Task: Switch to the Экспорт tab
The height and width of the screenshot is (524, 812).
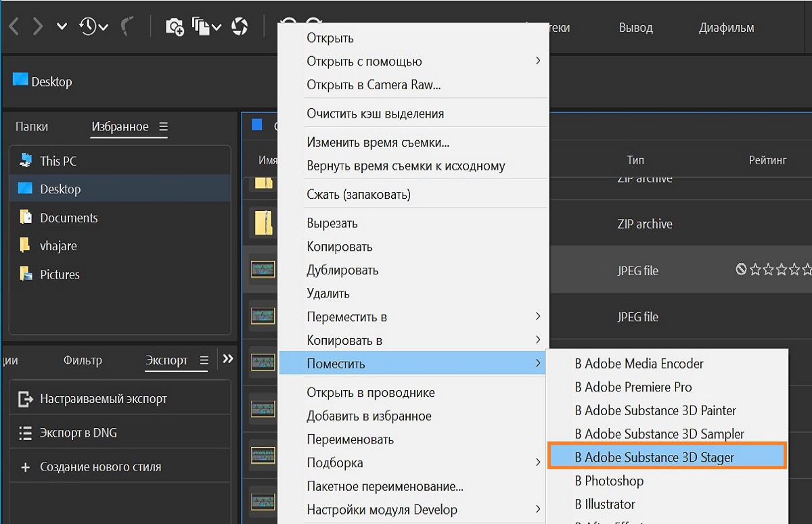Action: pyautogui.click(x=166, y=360)
